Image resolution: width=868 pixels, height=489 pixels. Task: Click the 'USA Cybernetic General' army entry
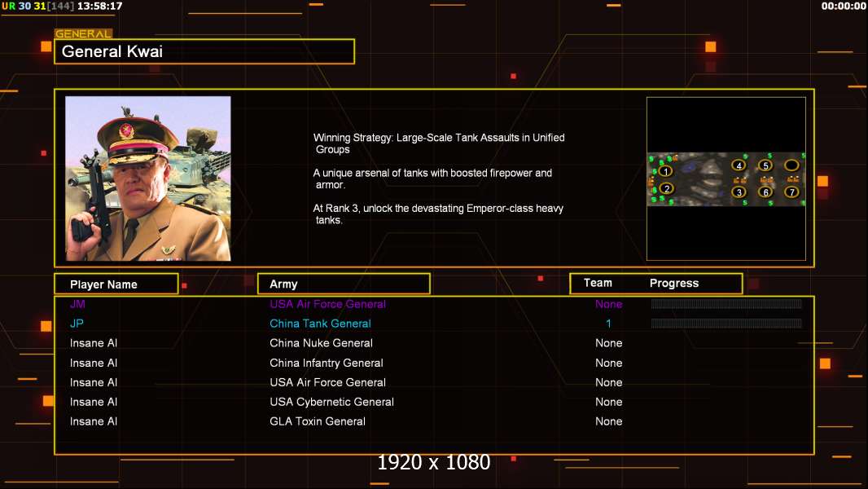[x=331, y=402]
